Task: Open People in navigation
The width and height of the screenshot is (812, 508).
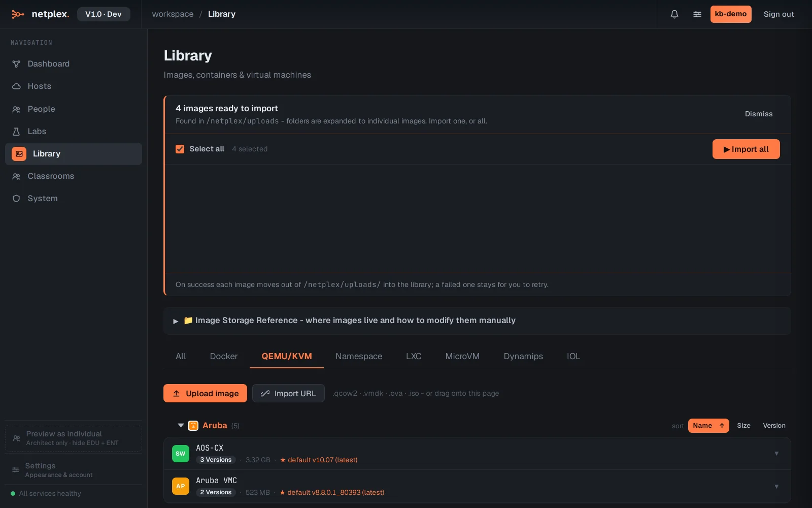Action: tap(74, 109)
